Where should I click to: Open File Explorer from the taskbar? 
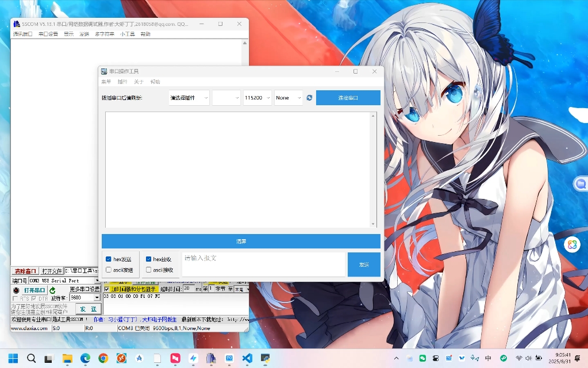tap(67, 359)
